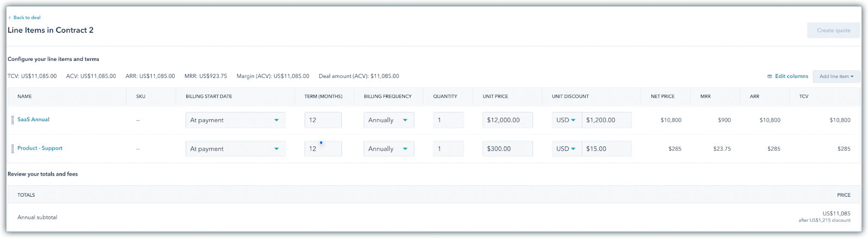
Task: Click the Product - Support row's drag handle icon
Action: tap(12, 149)
